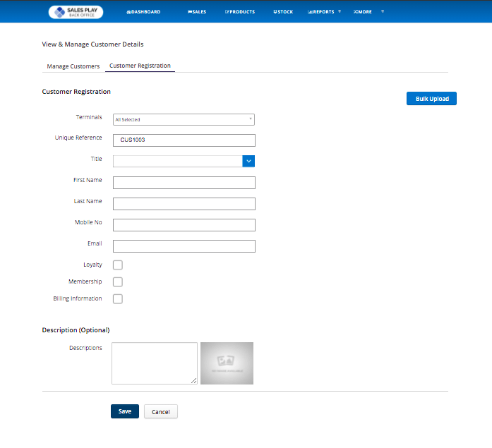
Task: Select the Customer Registration tab
Action: [140, 66]
